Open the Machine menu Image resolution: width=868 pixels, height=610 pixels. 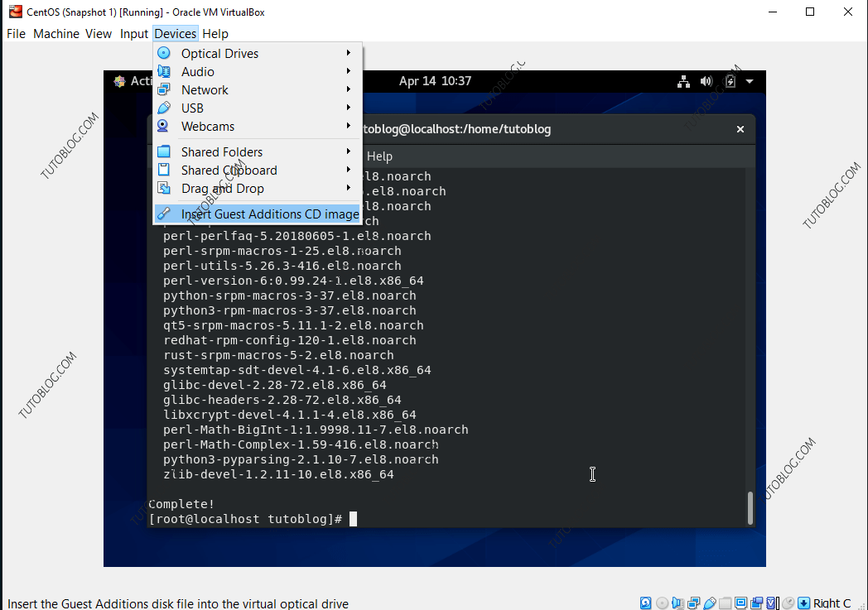coord(56,34)
